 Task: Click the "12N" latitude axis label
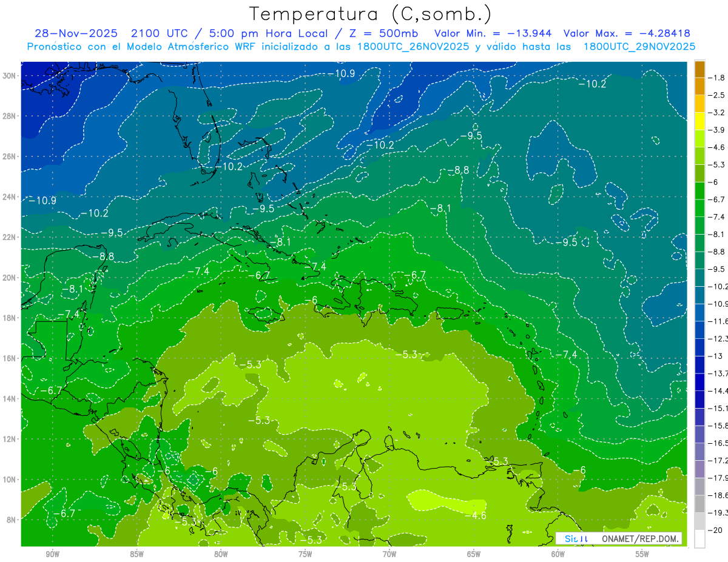10,439
